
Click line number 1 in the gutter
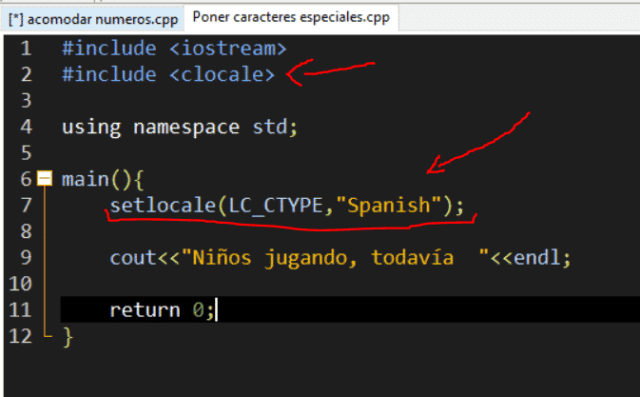tap(26, 49)
